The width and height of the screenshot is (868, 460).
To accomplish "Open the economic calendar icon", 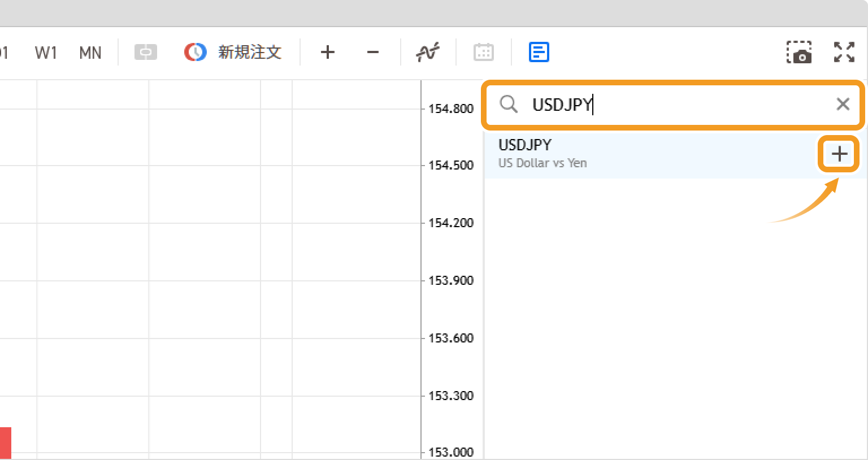I will [484, 53].
